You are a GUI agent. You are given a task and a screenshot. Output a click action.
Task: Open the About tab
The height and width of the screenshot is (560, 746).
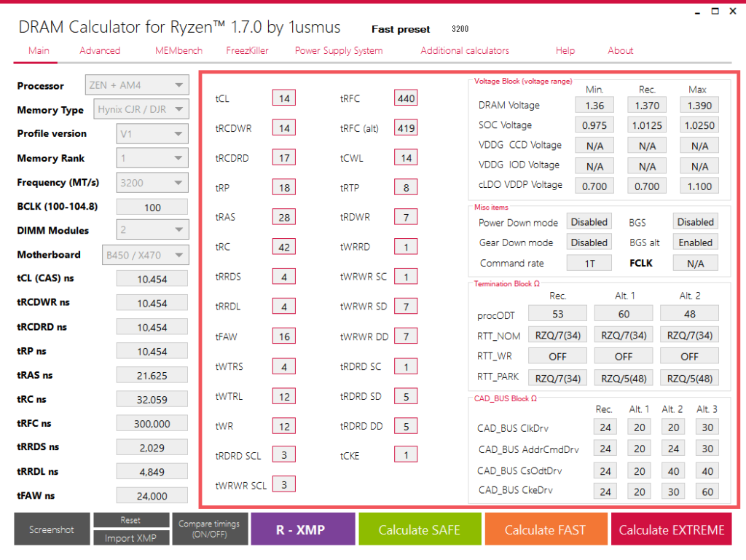click(621, 50)
